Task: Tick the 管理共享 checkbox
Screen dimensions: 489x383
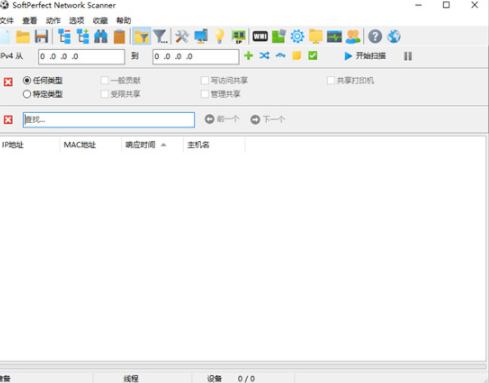Action: tap(205, 94)
